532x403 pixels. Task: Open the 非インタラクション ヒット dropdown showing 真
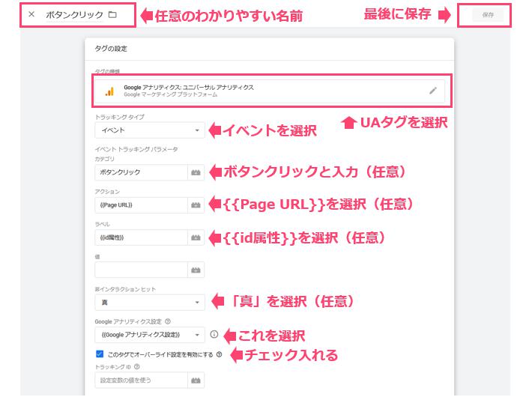(x=150, y=303)
